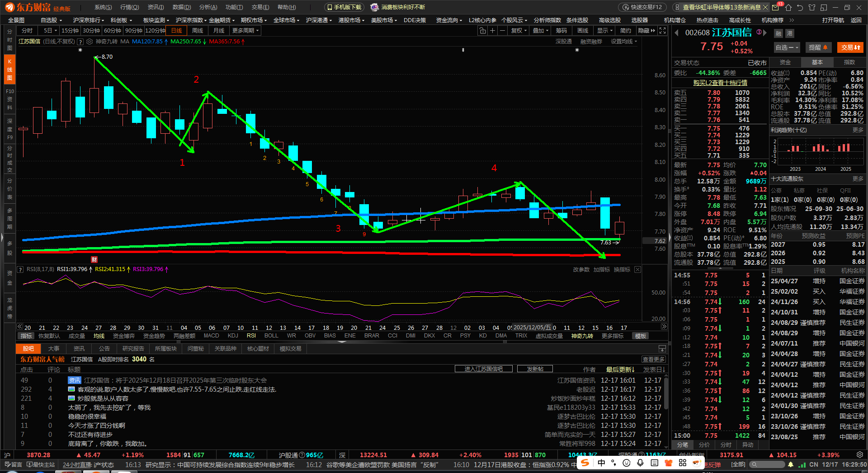Image resolution: width=868 pixels, height=473 pixels.
Task: Toggle the 筹码 chip distribution view
Action: tap(561, 31)
